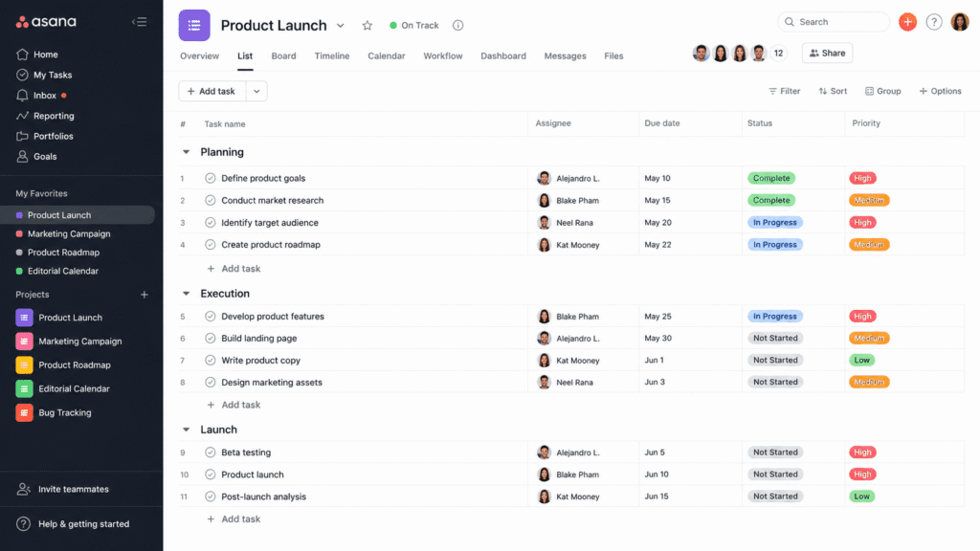Open the Product Launch title dropdown arrow
980x551 pixels.
pyautogui.click(x=340, y=26)
